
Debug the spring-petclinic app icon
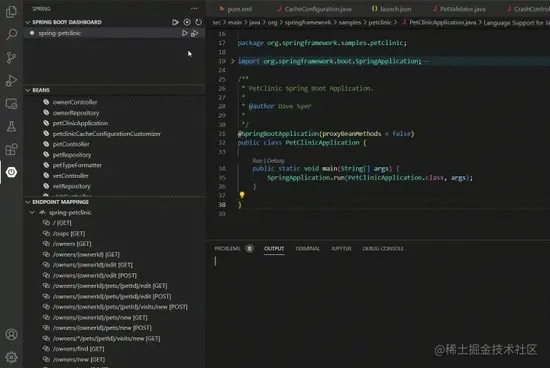(x=195, y=33)
